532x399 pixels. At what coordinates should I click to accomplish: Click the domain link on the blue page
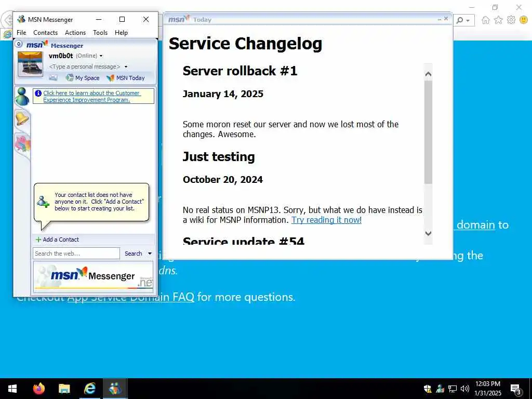click(476, 225)
